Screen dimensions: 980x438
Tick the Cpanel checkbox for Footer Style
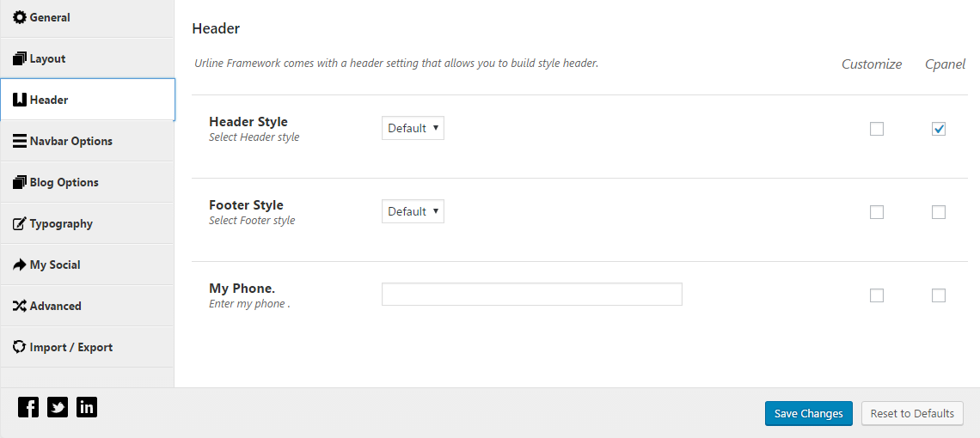pos(938,212)
